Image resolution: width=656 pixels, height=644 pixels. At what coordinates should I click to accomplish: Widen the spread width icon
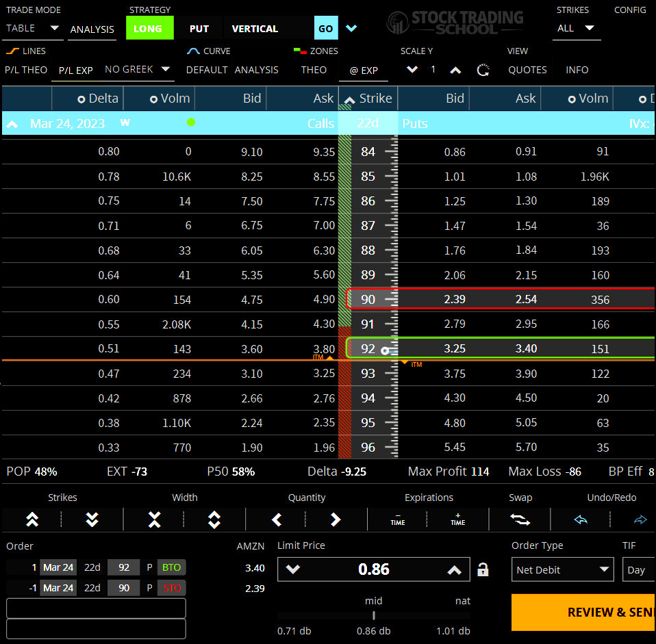214,519
